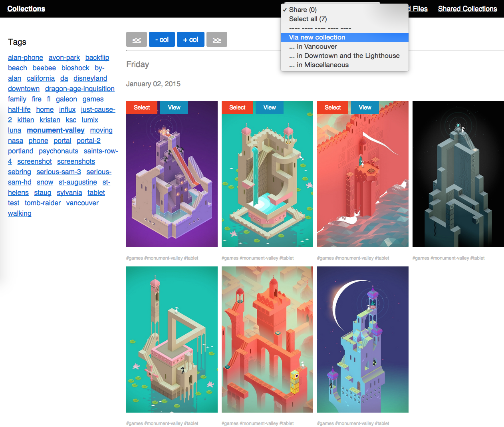504x427 pixels.
Task: Open the dark gray tower thumbnail
Action: point(458,174)
